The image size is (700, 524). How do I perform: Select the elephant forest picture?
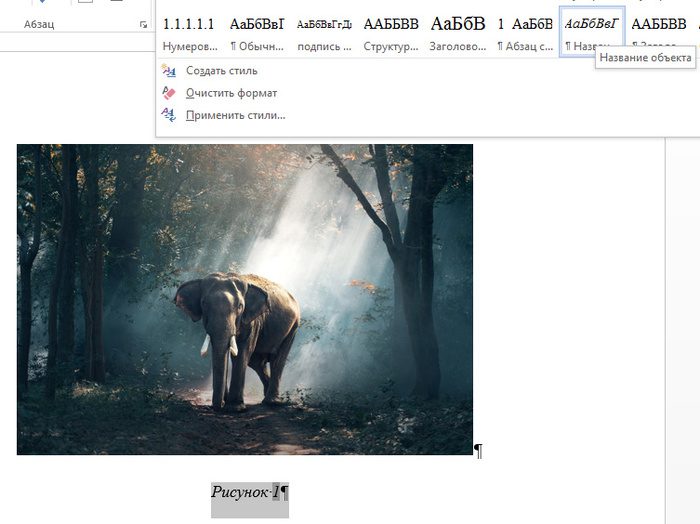point(245,299)
